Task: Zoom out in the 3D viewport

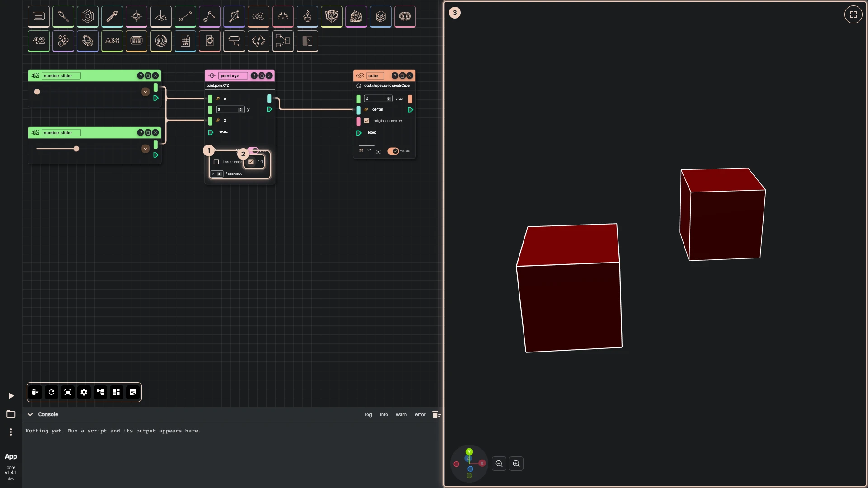Action: 499,464
